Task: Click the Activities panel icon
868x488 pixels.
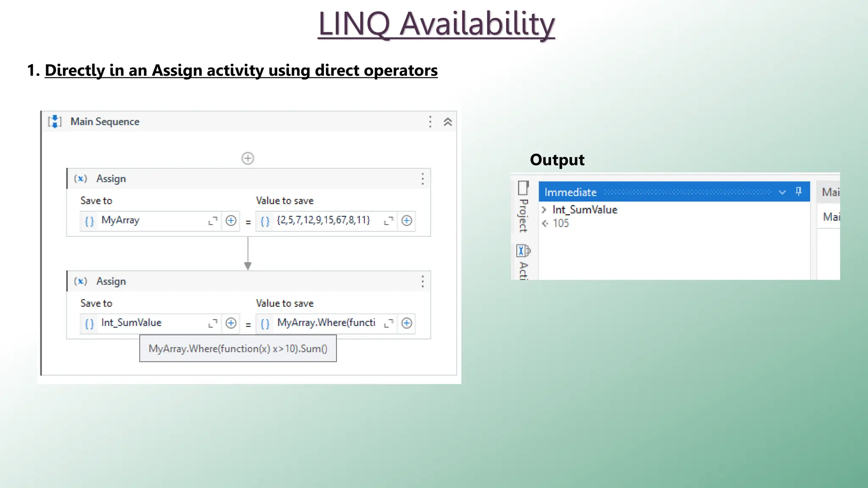Action: (523, 251)
